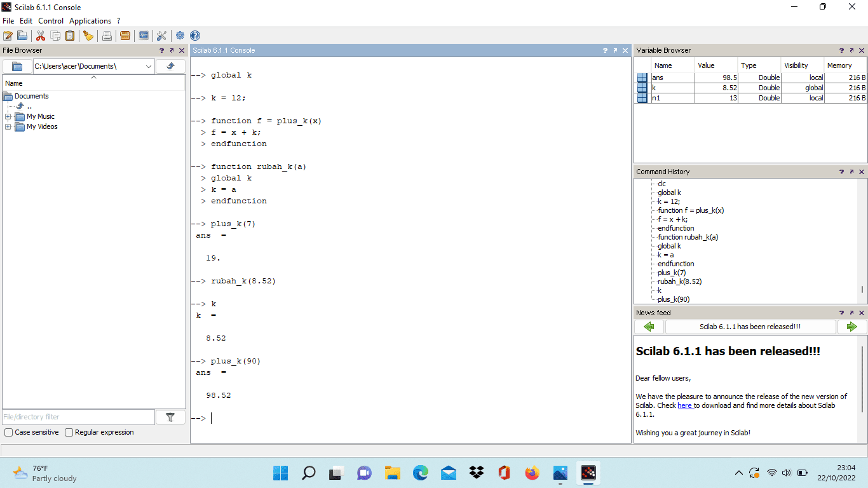Show previous news item with left arrow

(x=649, y=327)
